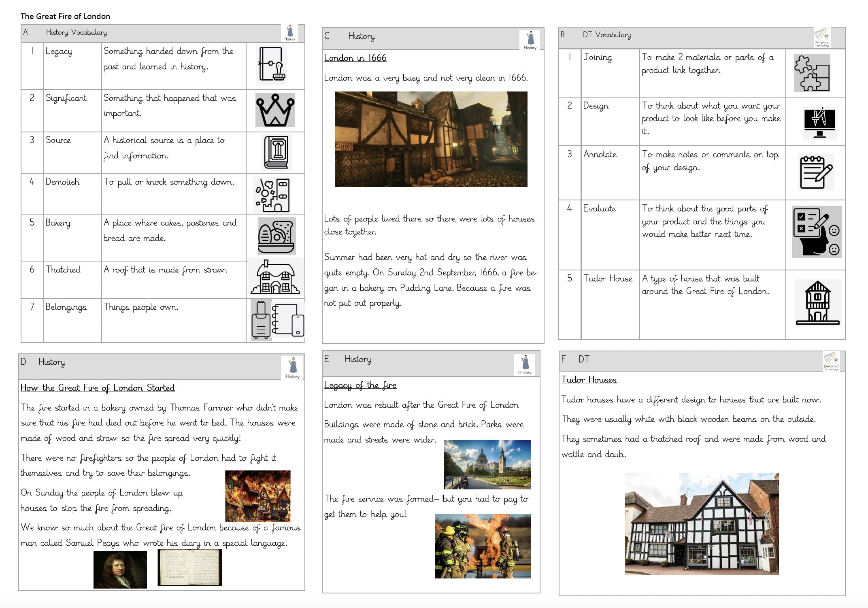Click the Tudor House building icon
Screen dimensions: 868x608
817,303
